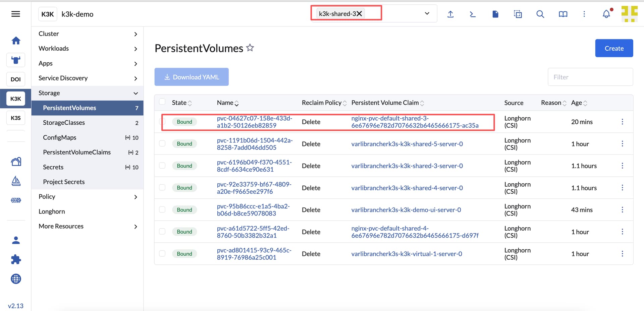This screenshot has height=311, width=644.
Task: Open the resource search magnifier icon
Action: click(540, 14)
